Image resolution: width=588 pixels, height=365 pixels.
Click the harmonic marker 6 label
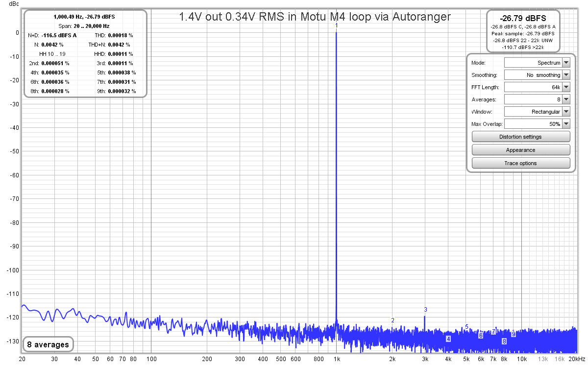point(481,336)
